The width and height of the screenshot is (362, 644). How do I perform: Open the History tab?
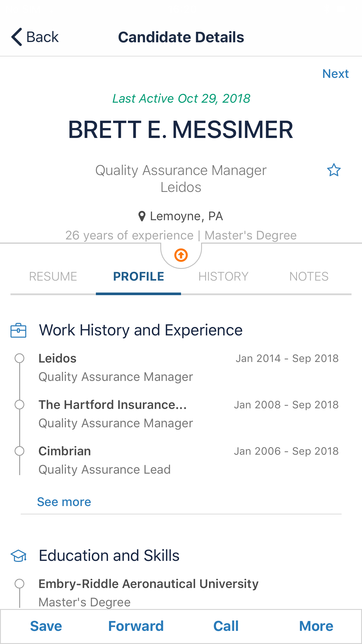pos(223,276)
